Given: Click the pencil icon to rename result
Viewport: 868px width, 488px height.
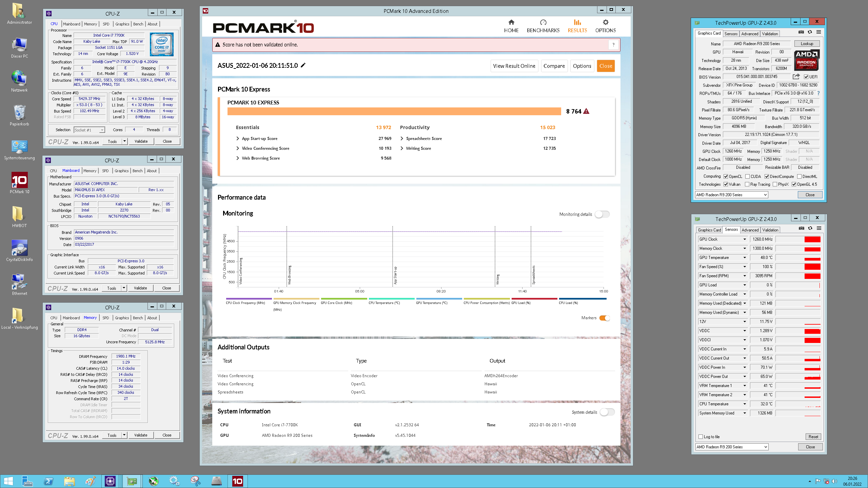Looking at the screenshot, I should click(x=303, y=65).
